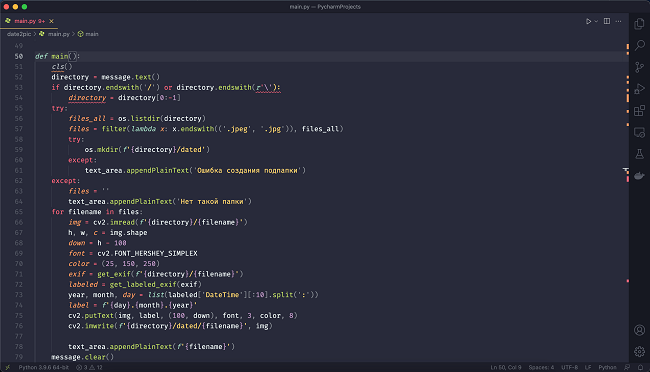The width and height of the screenshot is (650, 372).
Task: Open the Source Control view
Action: [x=639, y=67]
